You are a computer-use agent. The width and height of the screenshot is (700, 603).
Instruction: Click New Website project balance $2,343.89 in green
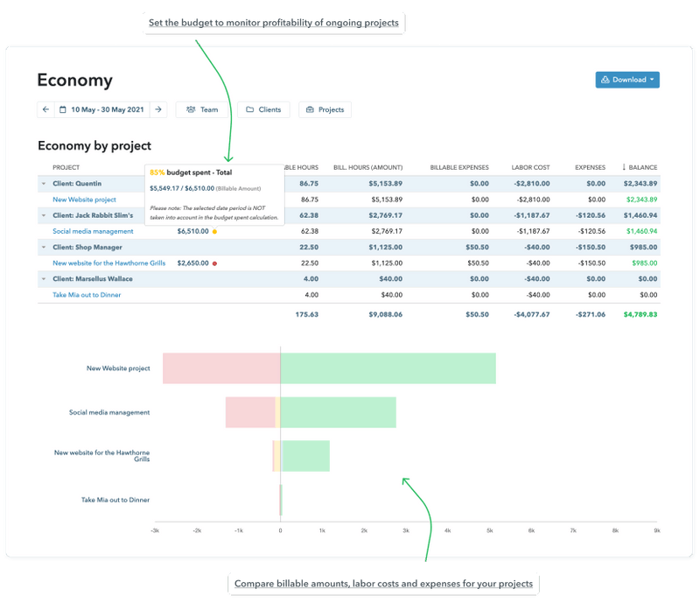click(641, 200)
